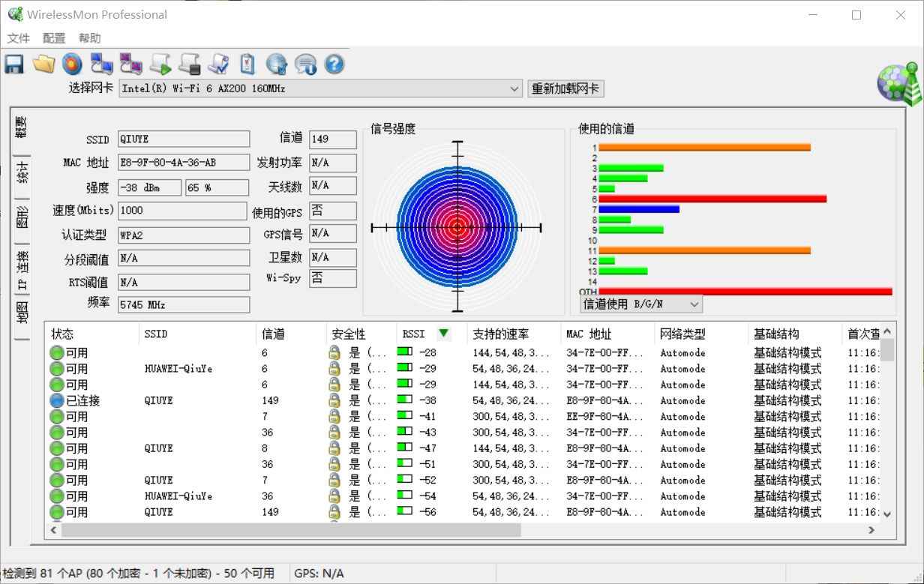The image size is (924, 584).
Task: Click the clipboard icon in toolbar
Action: (x=247, y=64)
